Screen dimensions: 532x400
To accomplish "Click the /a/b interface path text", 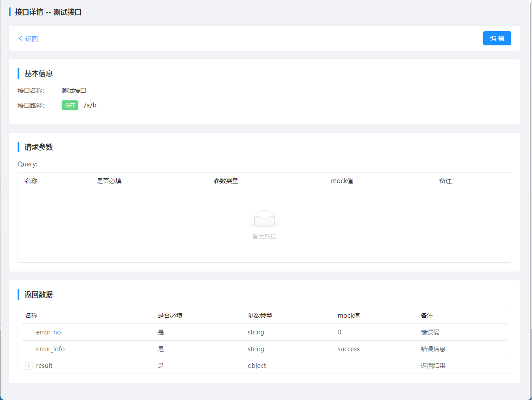I will click(90, 105).
